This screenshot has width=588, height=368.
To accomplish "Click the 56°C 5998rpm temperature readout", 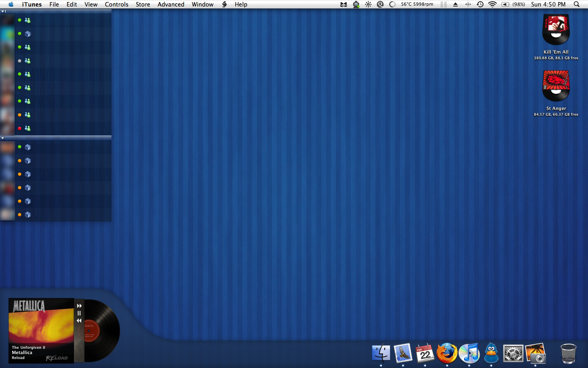I will click(417, 4).
